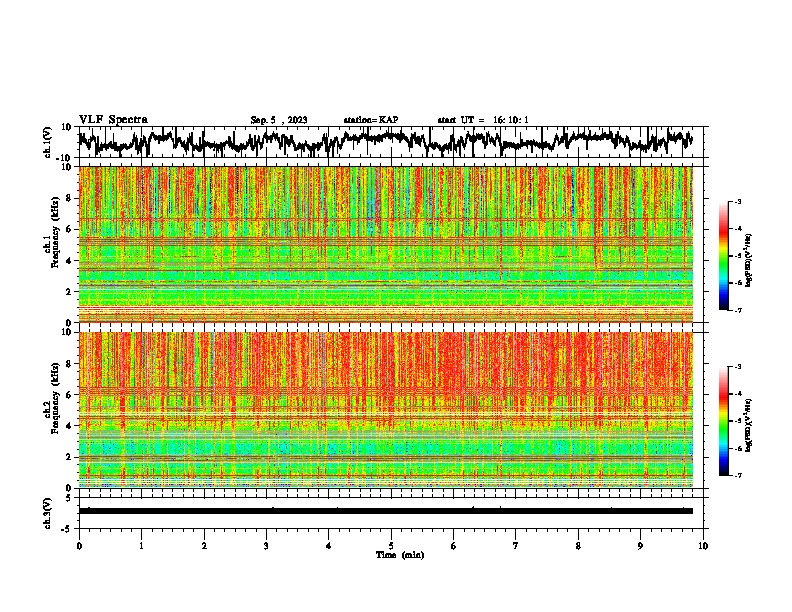Click the "station=KAP" header label

(x=371, y=120)
